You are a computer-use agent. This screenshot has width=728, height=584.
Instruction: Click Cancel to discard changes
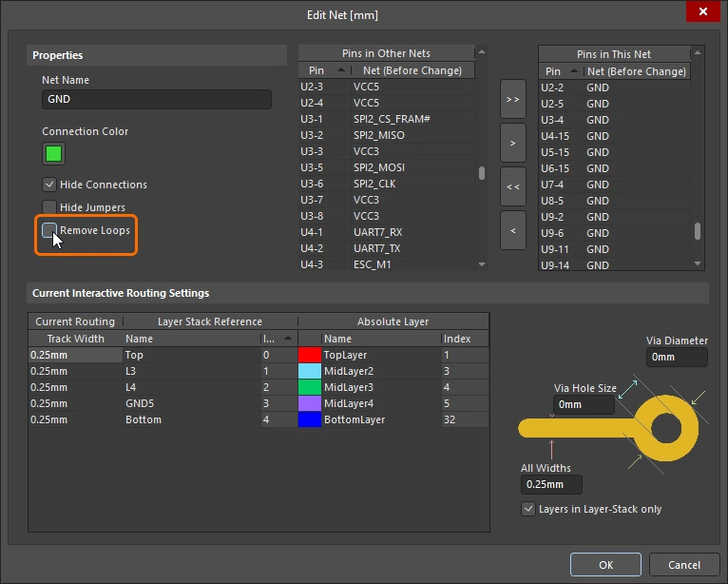[x=684, y=564]
